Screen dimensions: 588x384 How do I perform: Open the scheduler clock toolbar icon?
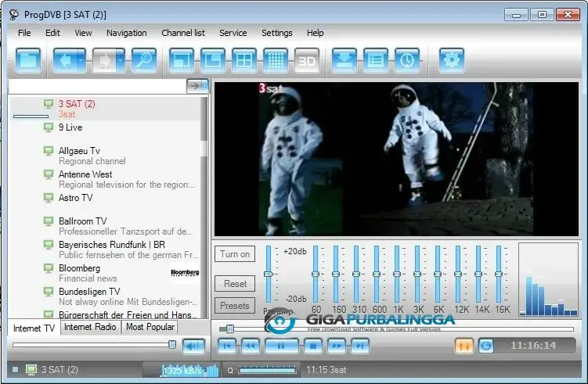click(x=407, y=60)
